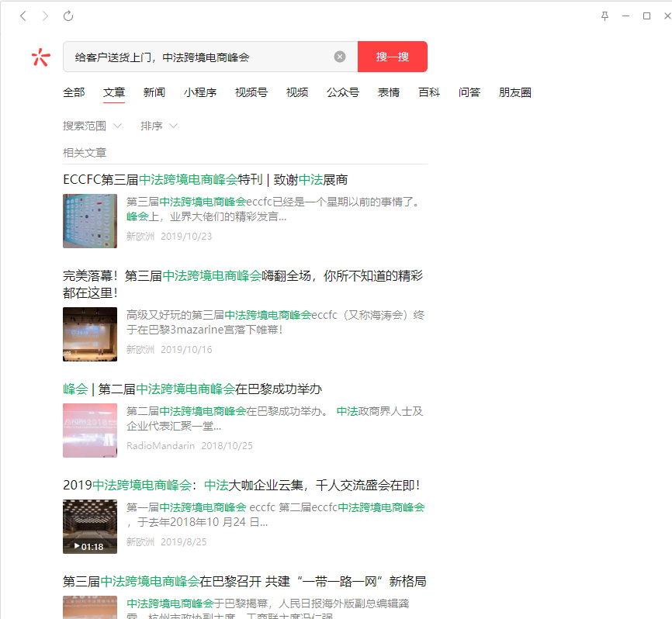Screen dimensions: 672x619
Task: Click snippet 于在巴黎3mazarine宫落下帷幕
Action: tap(204, 330)
